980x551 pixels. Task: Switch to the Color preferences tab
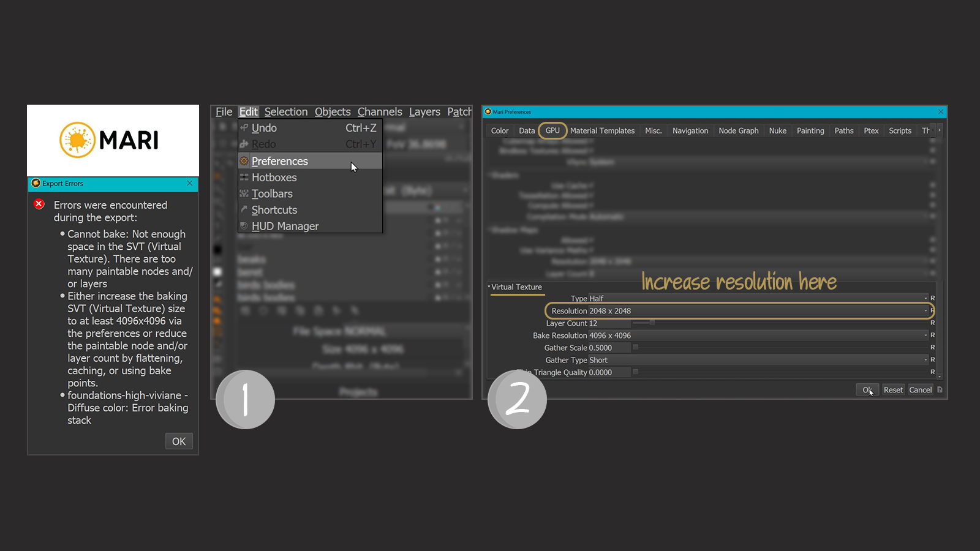coord(500,130)
